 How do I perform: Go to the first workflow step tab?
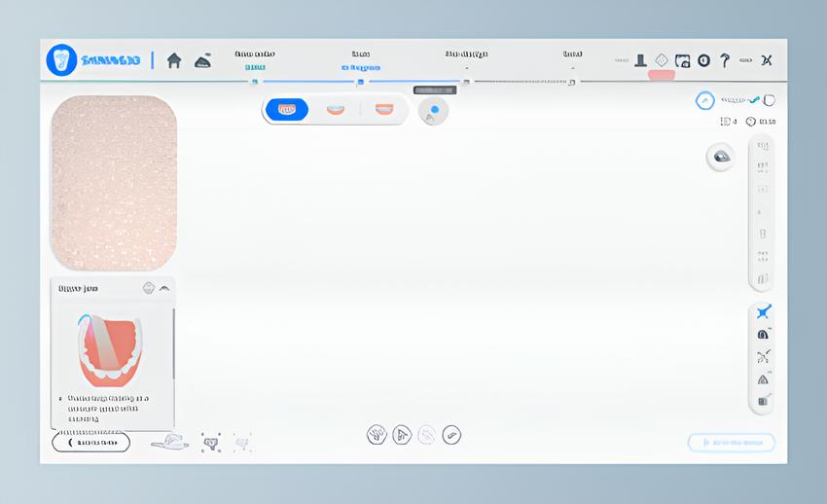point(255,60)
